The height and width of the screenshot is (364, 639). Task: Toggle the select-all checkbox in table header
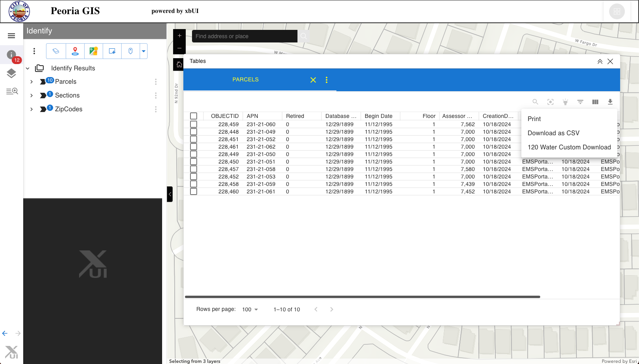pyautogui.click(x=194, y=116)
